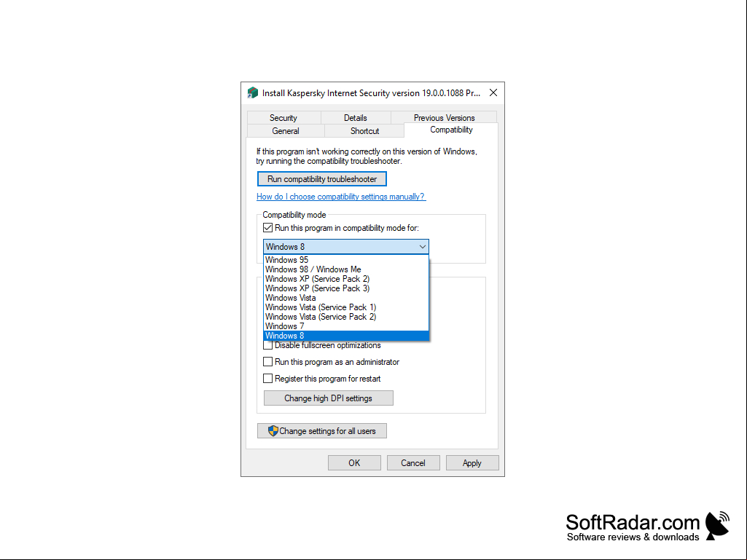Switch to the Details tab

pyautogui.click(x=356, y=118)
